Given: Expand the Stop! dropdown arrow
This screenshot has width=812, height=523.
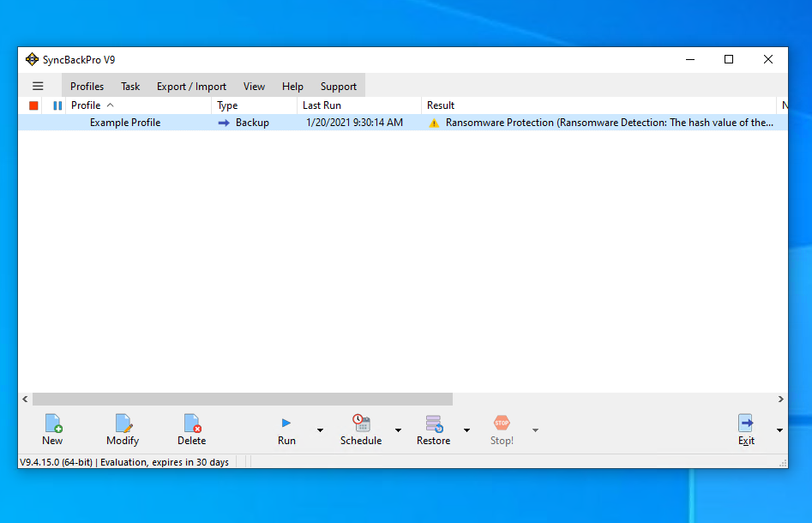Looking at the screenshot, I should click(x=535, y=430).
